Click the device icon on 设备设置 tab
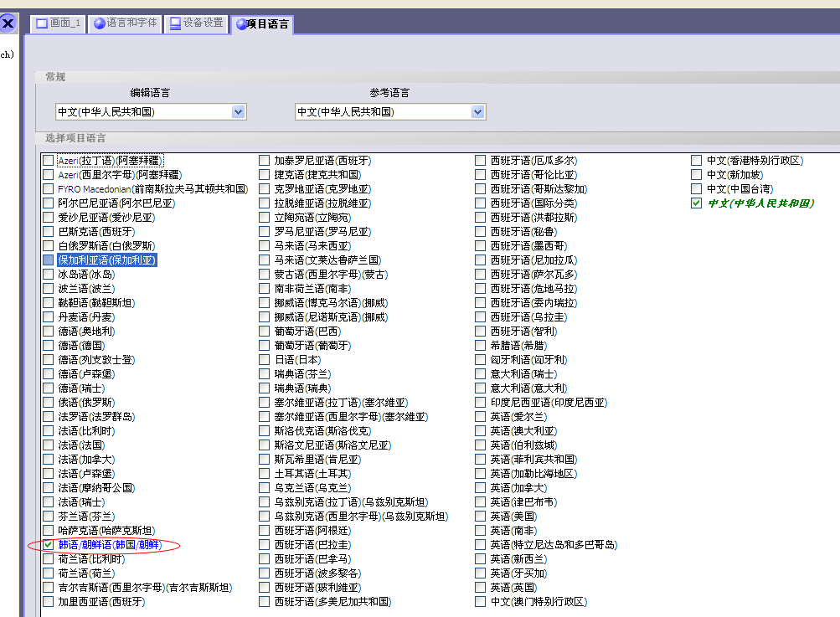Image resolution: width=840 pixels, height=617 pixels. click(175, 23)
